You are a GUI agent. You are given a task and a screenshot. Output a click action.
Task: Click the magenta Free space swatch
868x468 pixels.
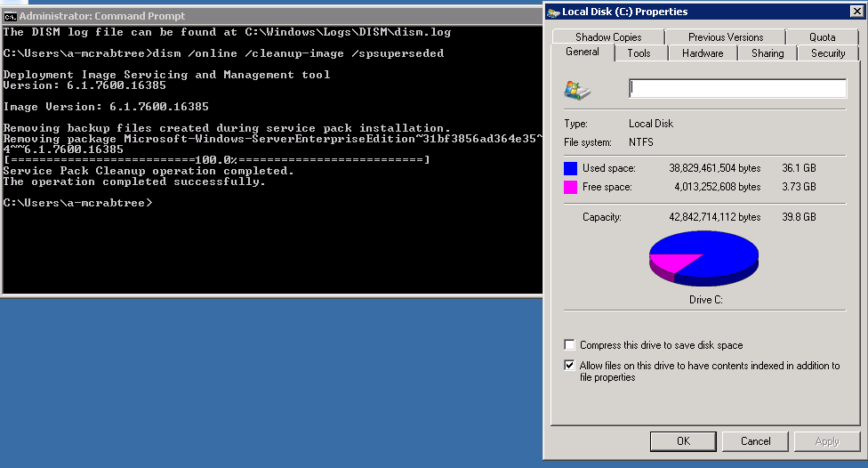[570, 187]
